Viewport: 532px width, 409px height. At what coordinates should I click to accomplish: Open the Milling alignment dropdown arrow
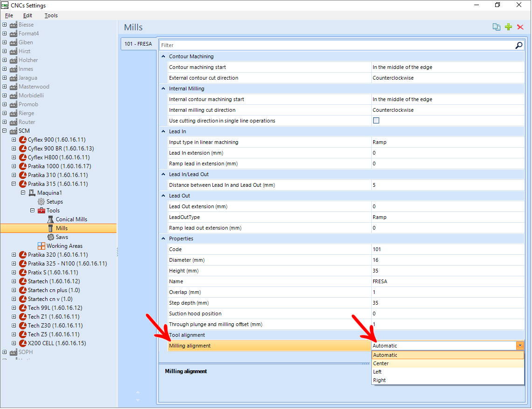(520, 346)
